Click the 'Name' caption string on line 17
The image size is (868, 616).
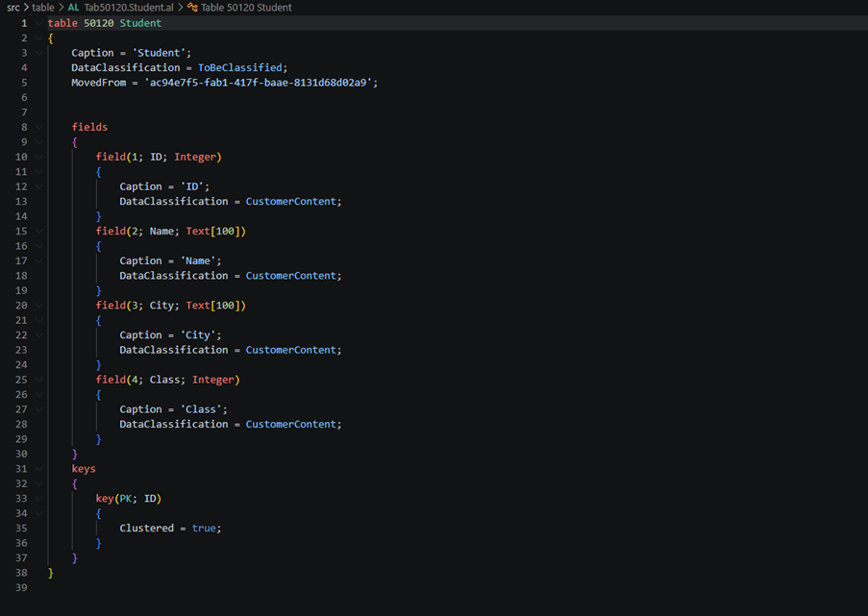pyautogui.click(x=198, y=260)
